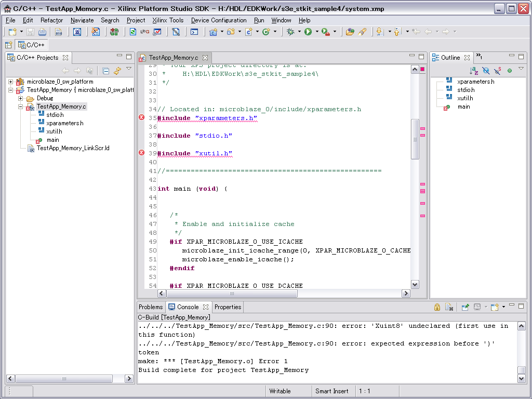The image size is (532, 399).
Task: Select the C/C++ perspective button
Action: [x=31, y=45]
